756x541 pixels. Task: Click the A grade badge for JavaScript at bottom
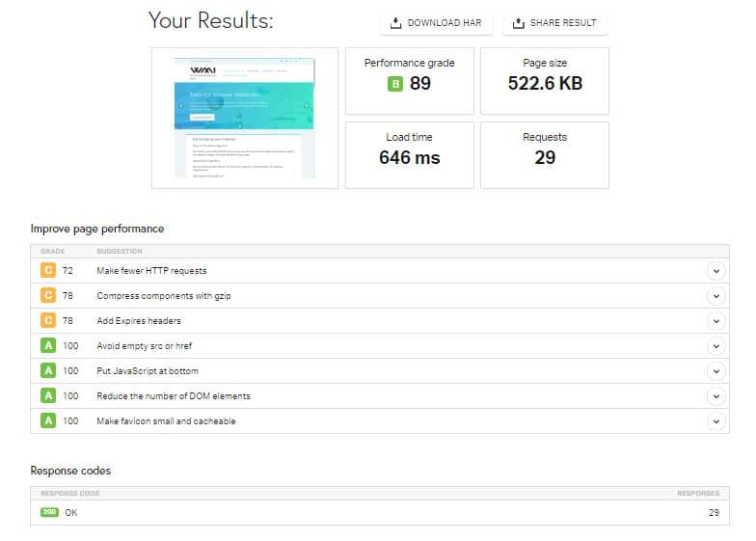click(x=48, y=370)
